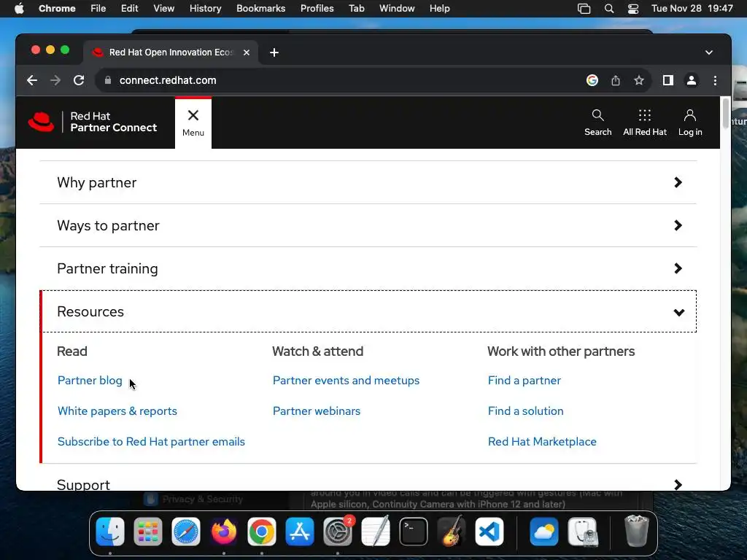Click the page vertical scrollbar thumb

(x=726, y=113)
